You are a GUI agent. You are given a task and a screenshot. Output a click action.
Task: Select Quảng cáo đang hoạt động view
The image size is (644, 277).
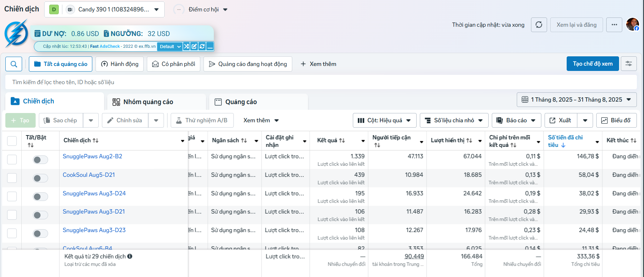(x=248, y=64)
